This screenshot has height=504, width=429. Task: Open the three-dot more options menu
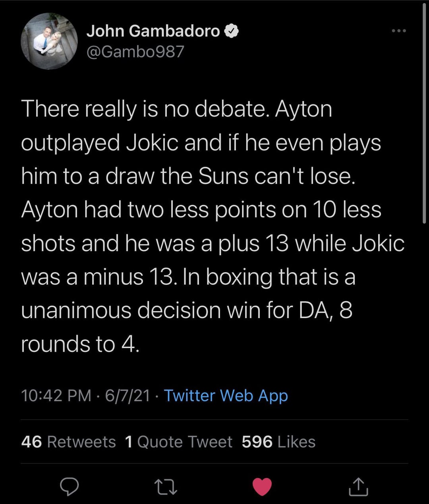[x=398, y=31]
